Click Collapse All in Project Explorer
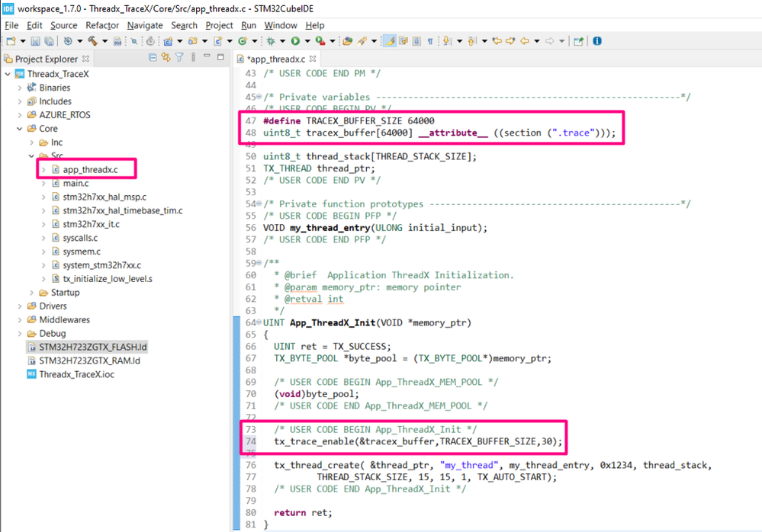The width and height of the screenshot is (762, 532). (x=153, y=57)
